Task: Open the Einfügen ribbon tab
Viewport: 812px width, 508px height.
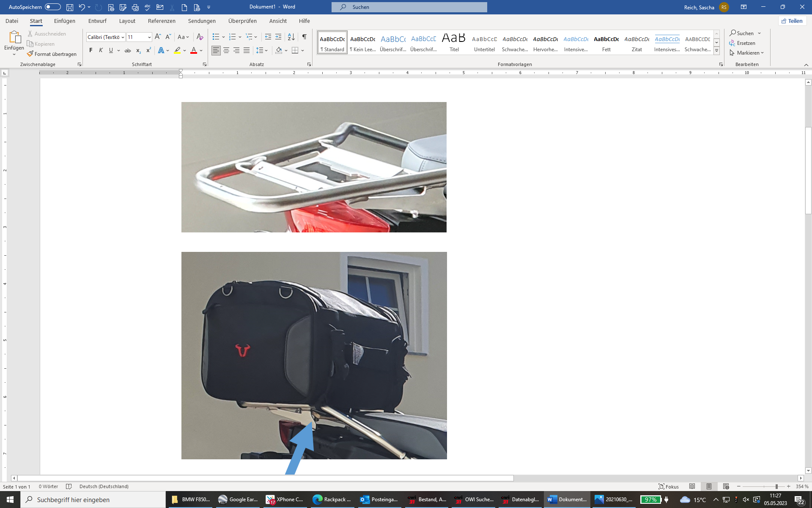Action: 64,21
